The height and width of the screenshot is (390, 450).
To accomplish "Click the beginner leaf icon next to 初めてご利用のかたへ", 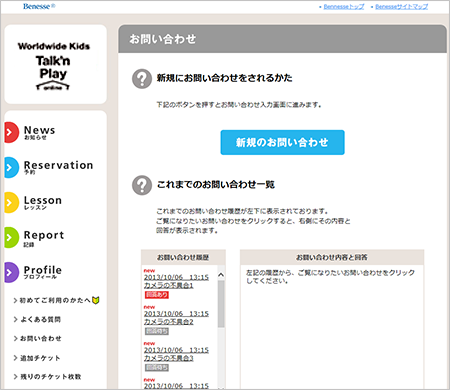I will coord(96,300).
